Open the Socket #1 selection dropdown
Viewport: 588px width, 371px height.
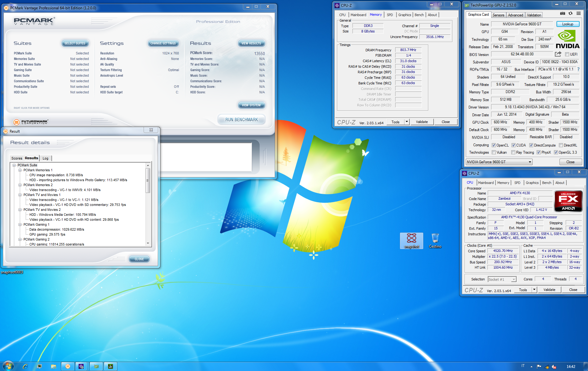pos(502,279)
